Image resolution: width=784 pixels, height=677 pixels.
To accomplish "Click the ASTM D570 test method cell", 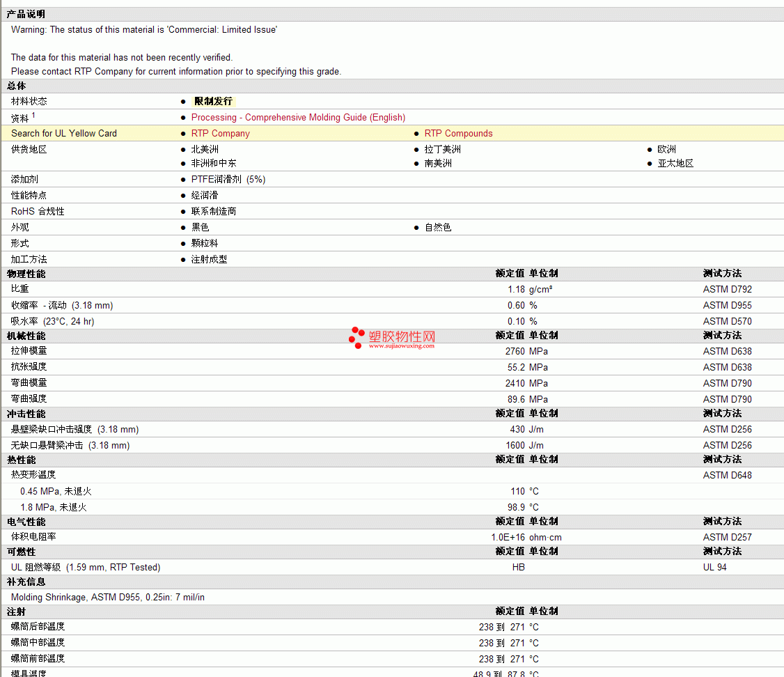I will (x=728, y=322).
